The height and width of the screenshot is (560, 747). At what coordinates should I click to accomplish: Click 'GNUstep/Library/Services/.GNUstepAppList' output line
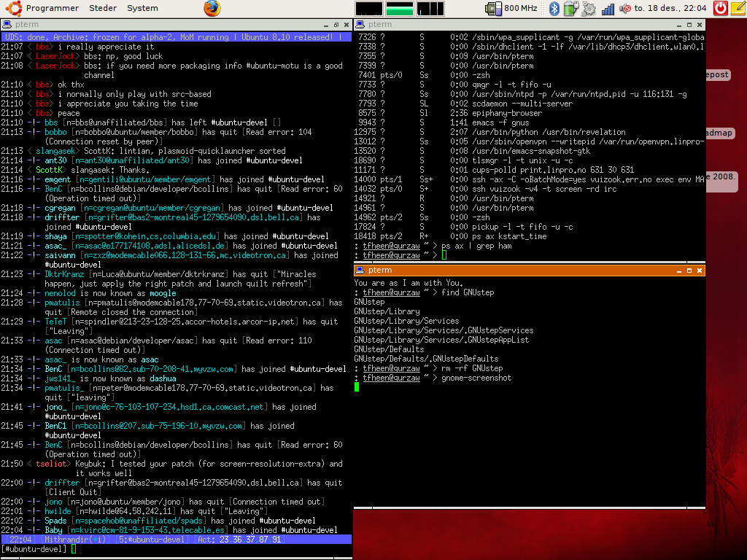click(441, 340)
